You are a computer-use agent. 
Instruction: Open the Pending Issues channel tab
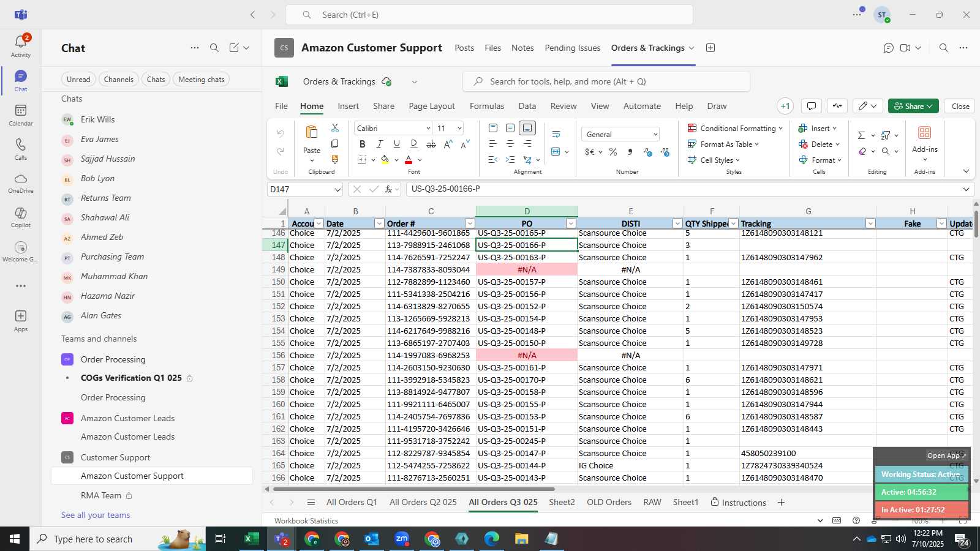572,48
